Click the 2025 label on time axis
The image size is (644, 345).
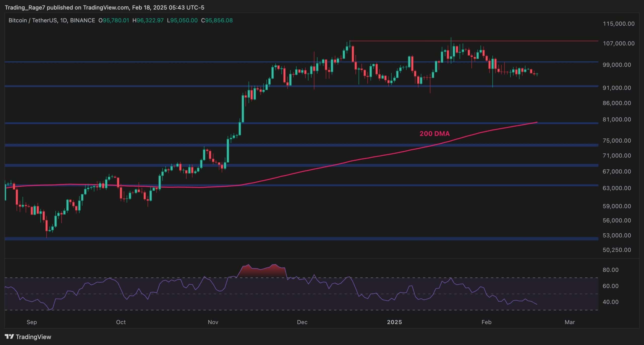coord(394,322)
